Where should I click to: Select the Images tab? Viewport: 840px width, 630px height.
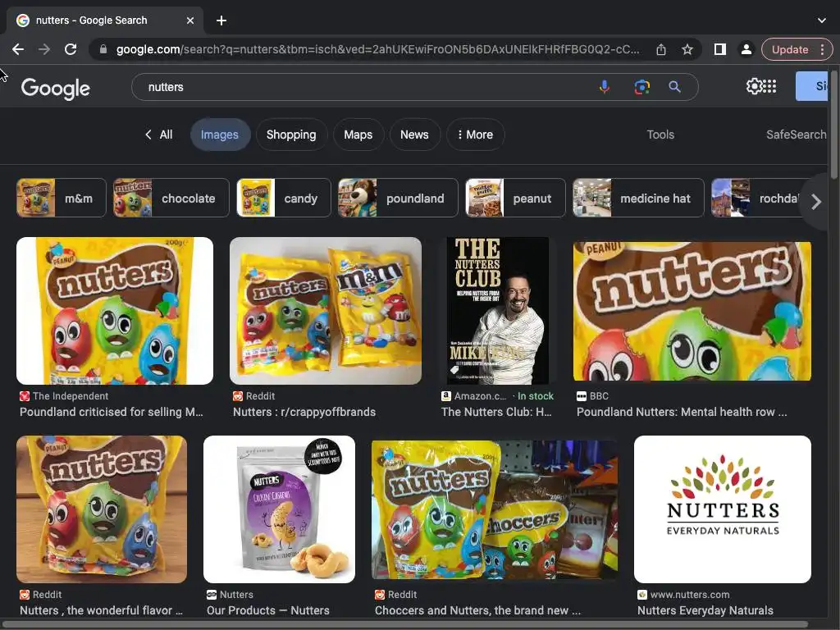(x=220, y=135)
